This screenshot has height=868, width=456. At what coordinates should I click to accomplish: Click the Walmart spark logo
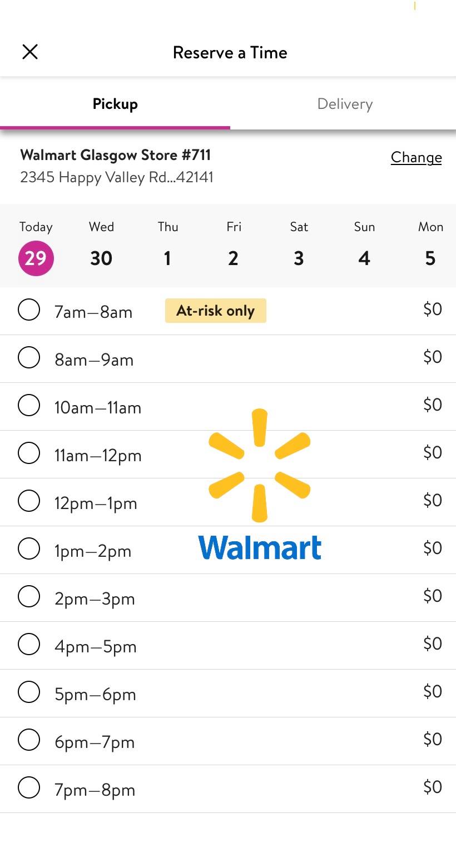[x=259, y=466]
